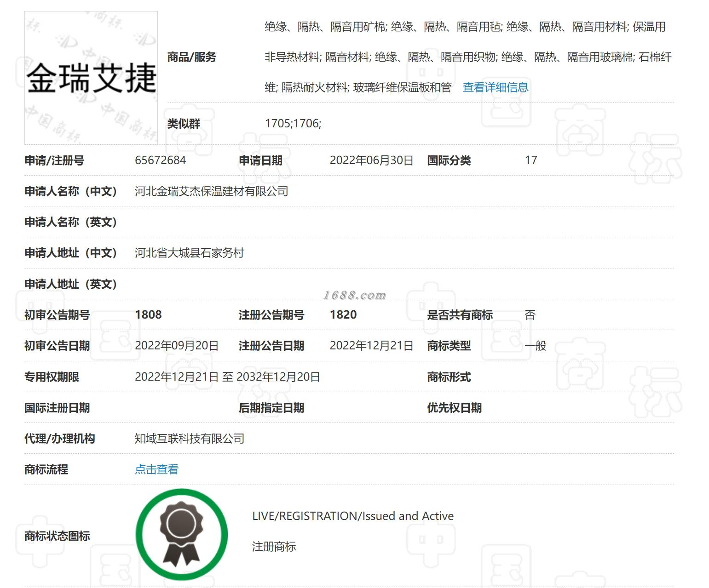The image size is (709, 588).
Task: Select the application date 2022年06月30日
Action: (x=371, y=160)
